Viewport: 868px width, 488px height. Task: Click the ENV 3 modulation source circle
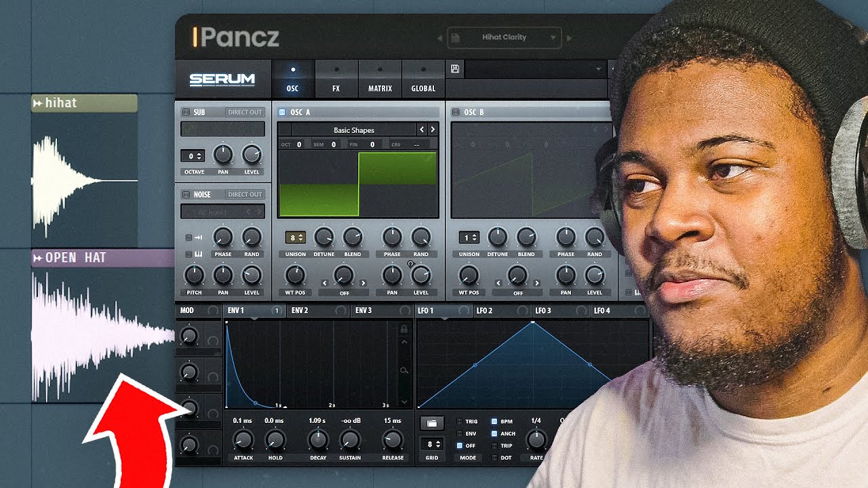[404, 310]
